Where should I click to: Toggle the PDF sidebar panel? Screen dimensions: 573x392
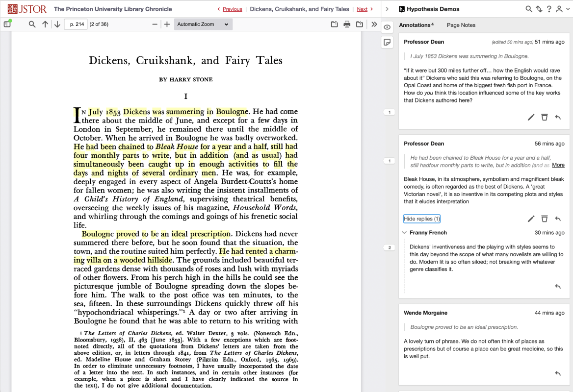(x=7, y=24)
